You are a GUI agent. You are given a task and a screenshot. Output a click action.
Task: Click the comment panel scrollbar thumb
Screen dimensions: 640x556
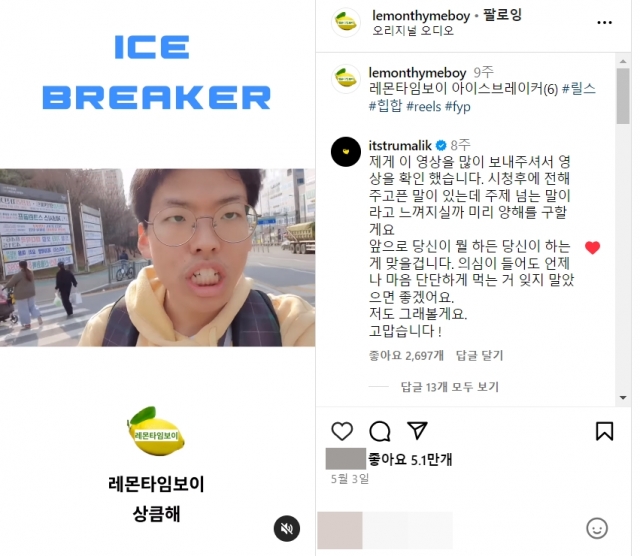point(623,96)
